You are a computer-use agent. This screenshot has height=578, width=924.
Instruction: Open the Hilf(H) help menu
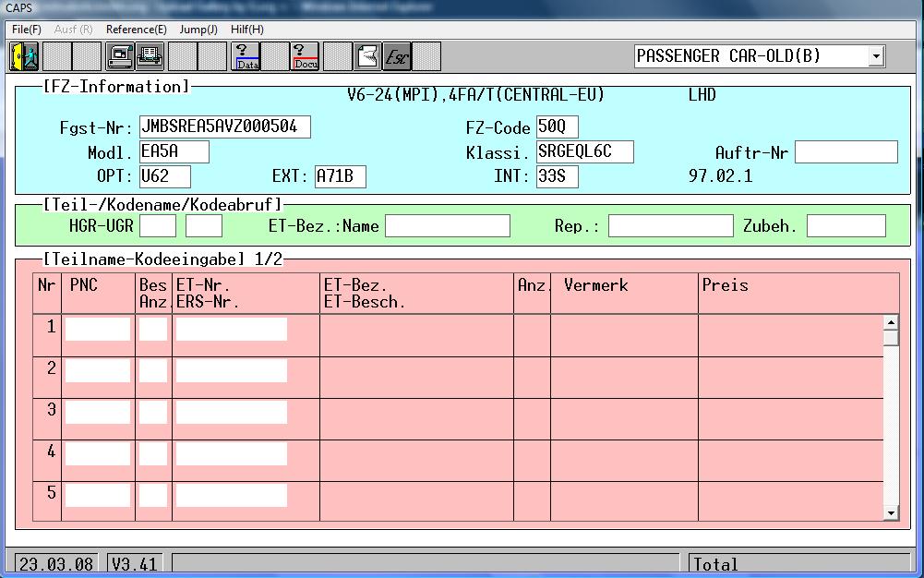246,30
